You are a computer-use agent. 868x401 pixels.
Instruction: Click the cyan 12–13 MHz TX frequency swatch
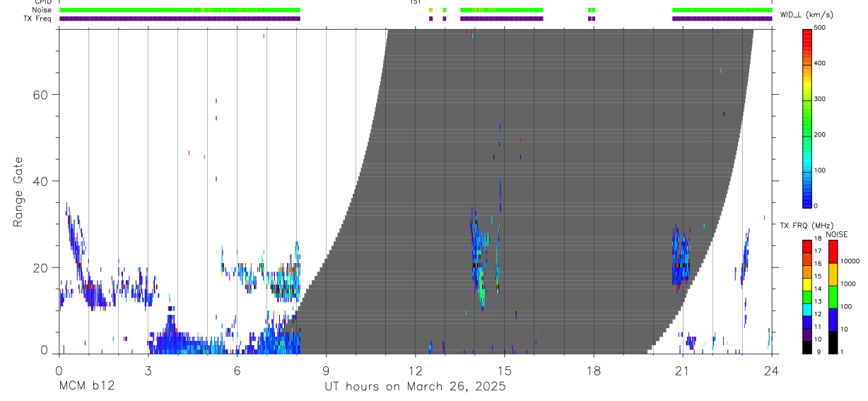[x=807, y=310]
